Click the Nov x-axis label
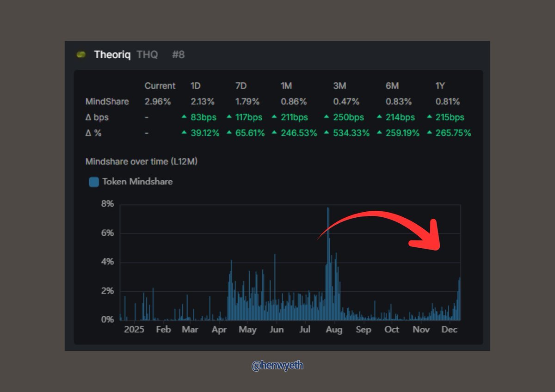555x392 pixels. [x=421, y=330]
